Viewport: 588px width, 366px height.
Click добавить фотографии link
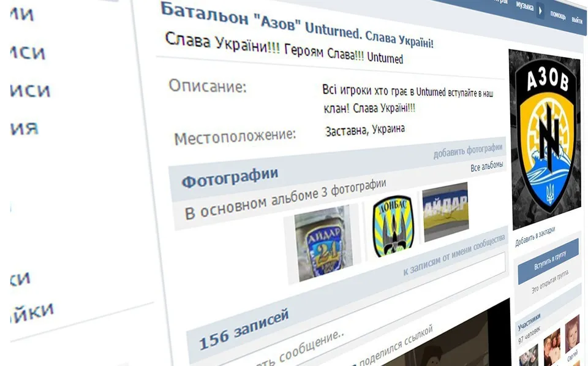[x=467, y=151]
